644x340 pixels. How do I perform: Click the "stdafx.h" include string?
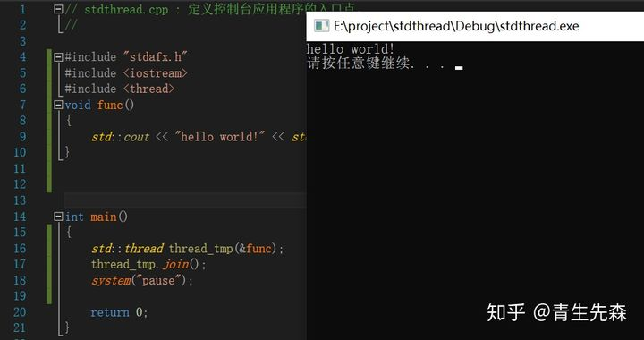pyautogui.click(x=155, y=56)
